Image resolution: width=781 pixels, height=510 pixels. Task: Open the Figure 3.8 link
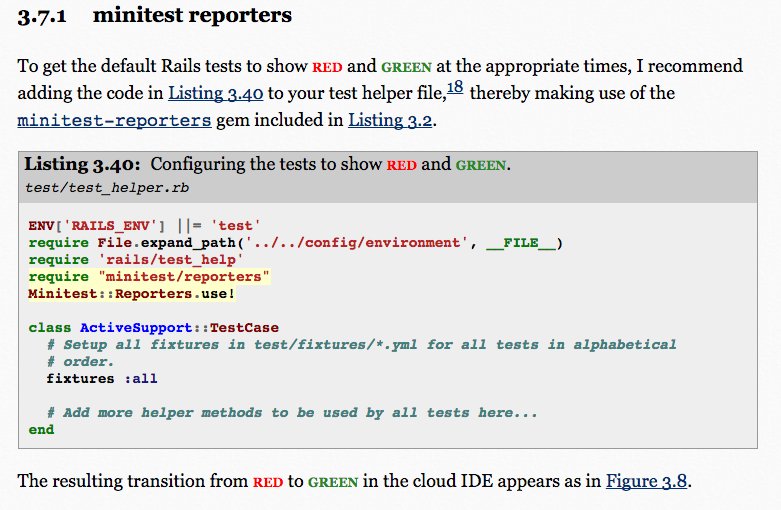(x=647, y=481)
